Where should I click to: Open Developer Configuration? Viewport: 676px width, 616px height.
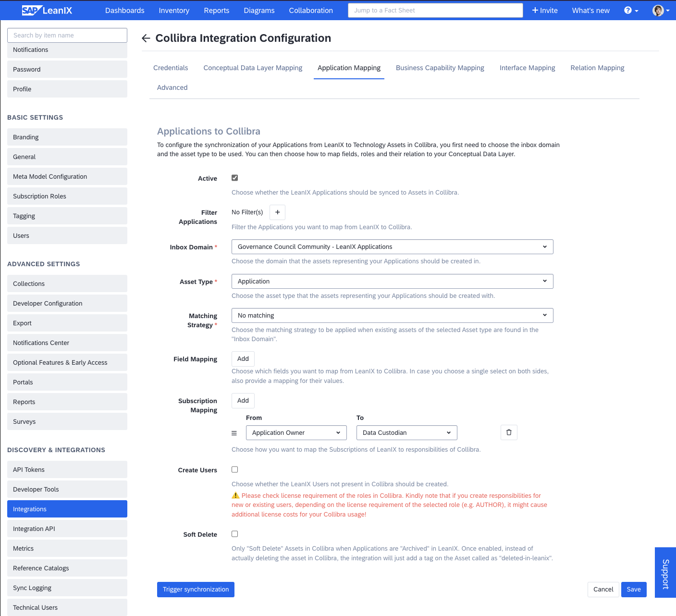[x=67, y=303]
